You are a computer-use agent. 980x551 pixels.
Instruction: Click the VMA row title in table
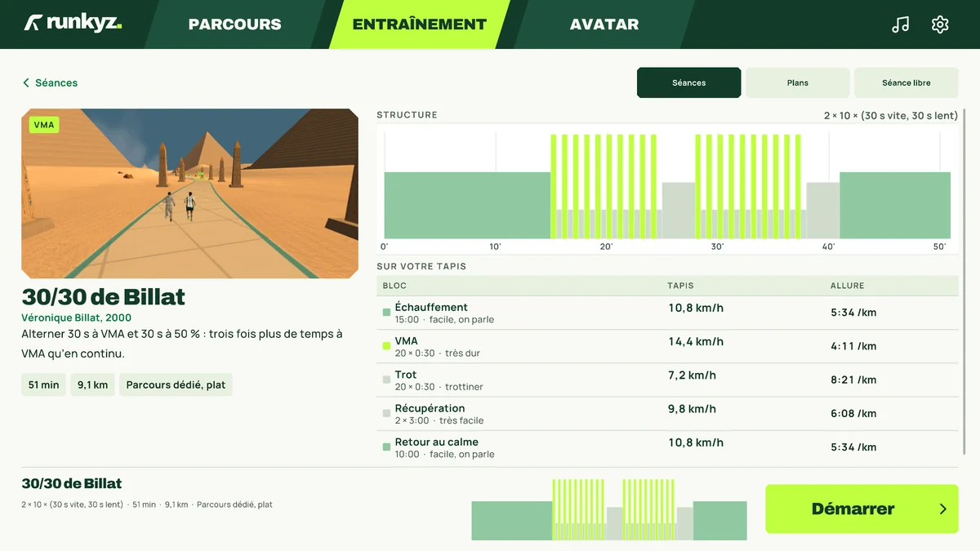tap(406, 341)
